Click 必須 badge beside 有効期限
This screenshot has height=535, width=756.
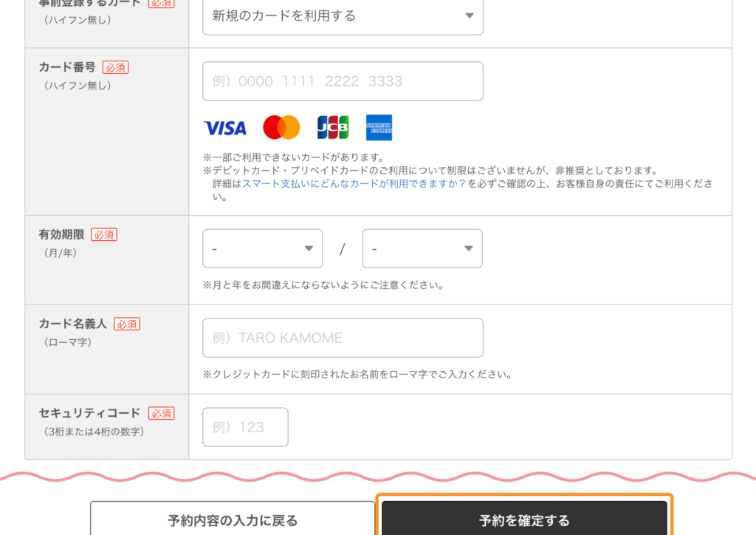pos(104,235)
